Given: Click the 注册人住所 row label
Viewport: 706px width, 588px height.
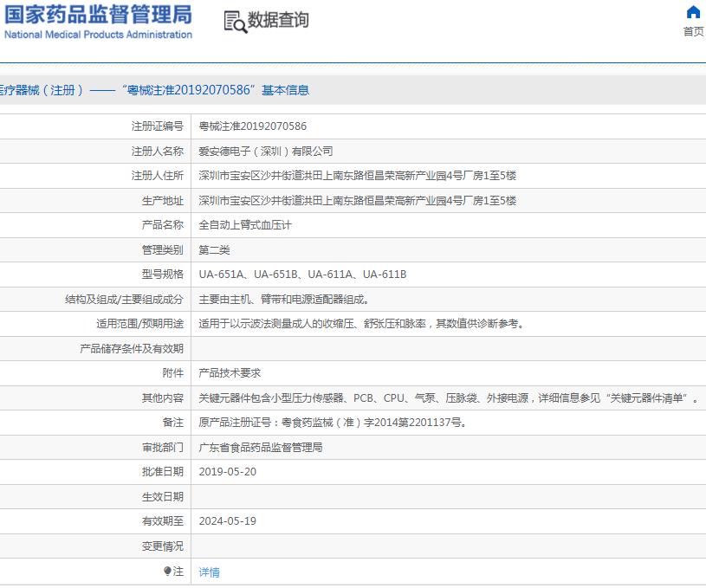Looking at the screenshot, I should pyautogui.click(x=158, y=176).
